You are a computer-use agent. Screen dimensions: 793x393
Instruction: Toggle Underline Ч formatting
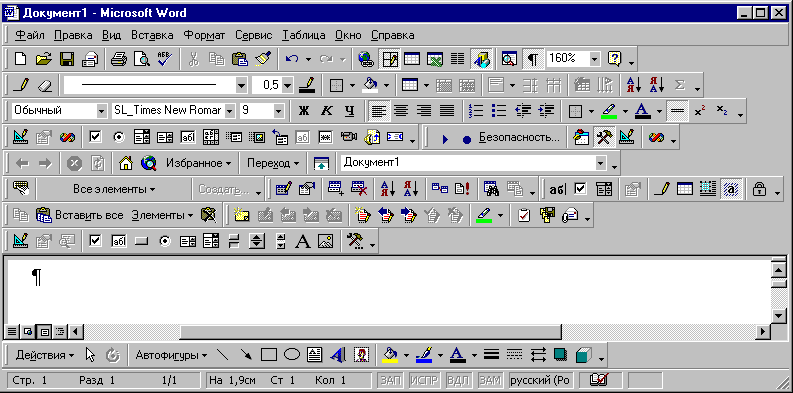click(x=349, y=111)
